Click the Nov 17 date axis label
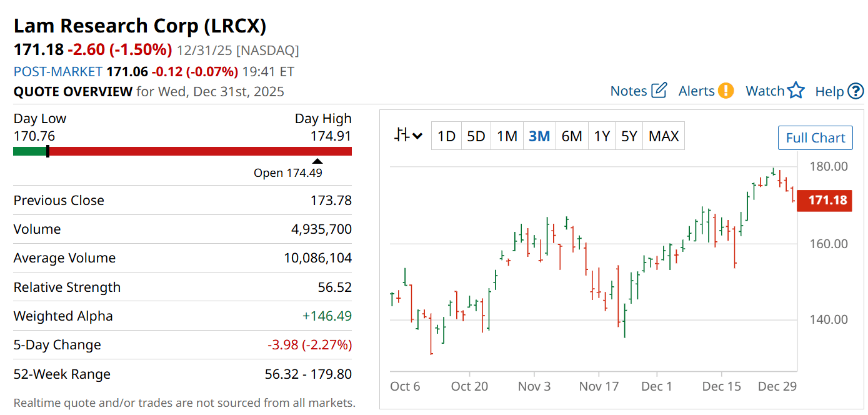The image size is (868, 415). point(598,386)
